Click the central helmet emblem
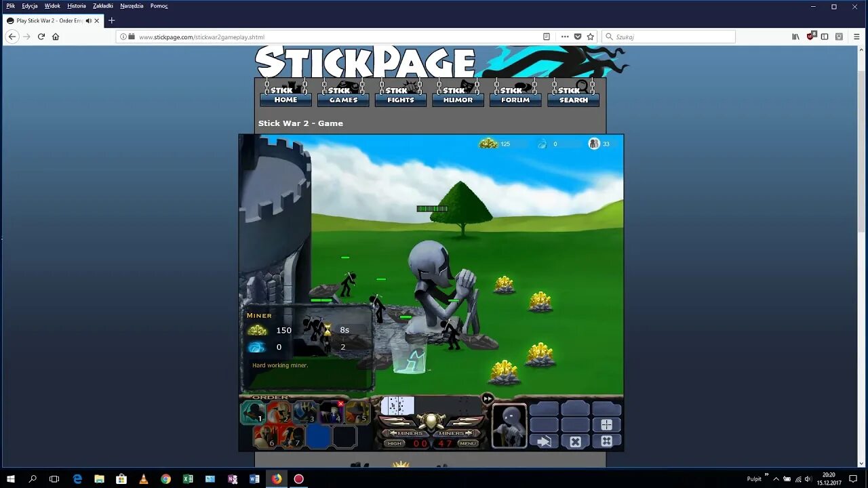The width and height of the screenshot is (868, 488). pos(431,422)
